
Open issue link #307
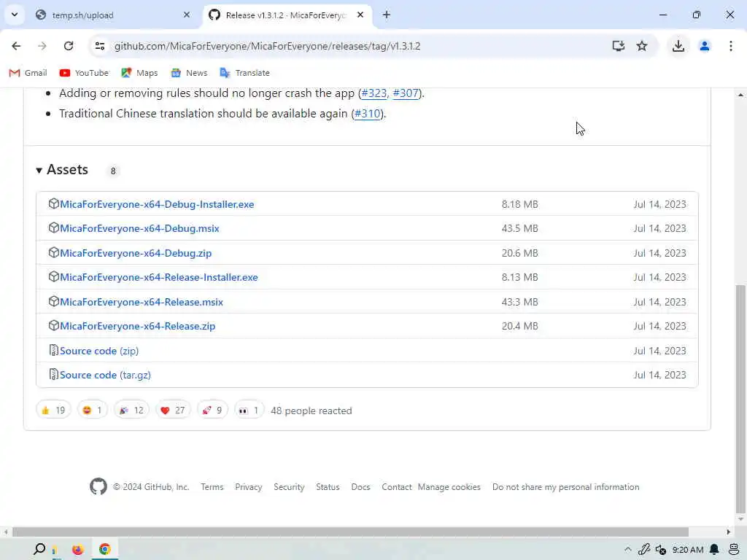(406, 93)
